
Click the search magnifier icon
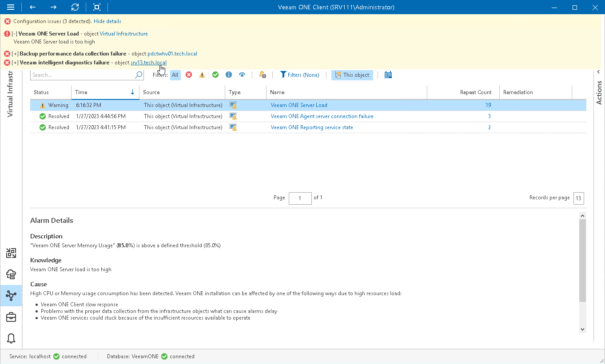pyautogui.click(x=139, y=75)
